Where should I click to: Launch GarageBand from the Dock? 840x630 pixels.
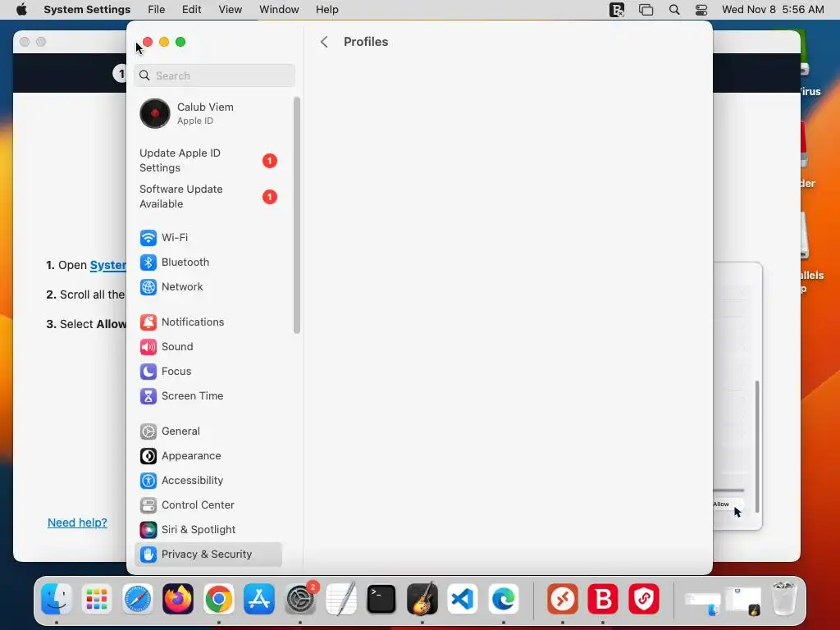(x=422, y=599)
